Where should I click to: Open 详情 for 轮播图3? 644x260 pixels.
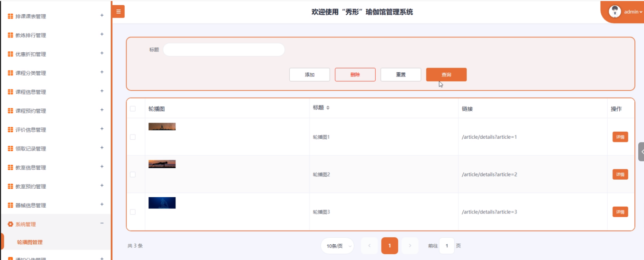(x=620, y=212)
